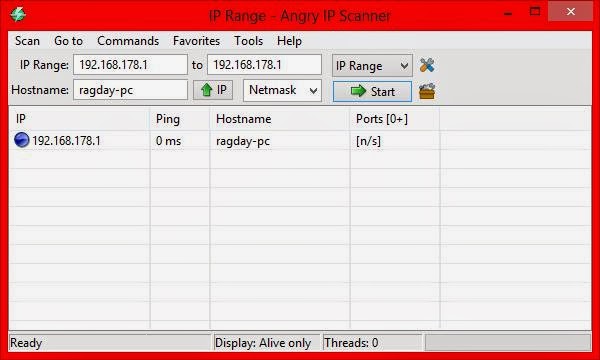This screenshot has width=600, height=360.
Task: Sort by the Ports [0+] column header
Action: coord(395,119)
